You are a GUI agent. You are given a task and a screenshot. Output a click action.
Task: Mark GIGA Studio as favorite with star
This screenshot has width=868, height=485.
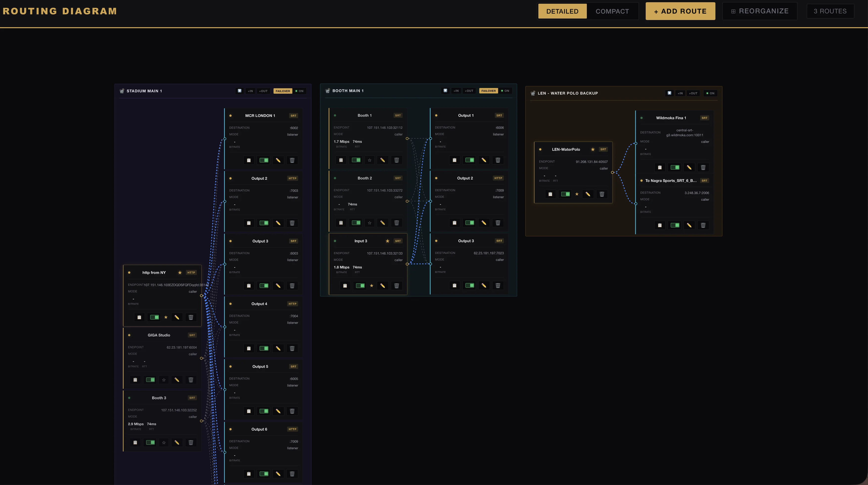(x=164, y=380)
